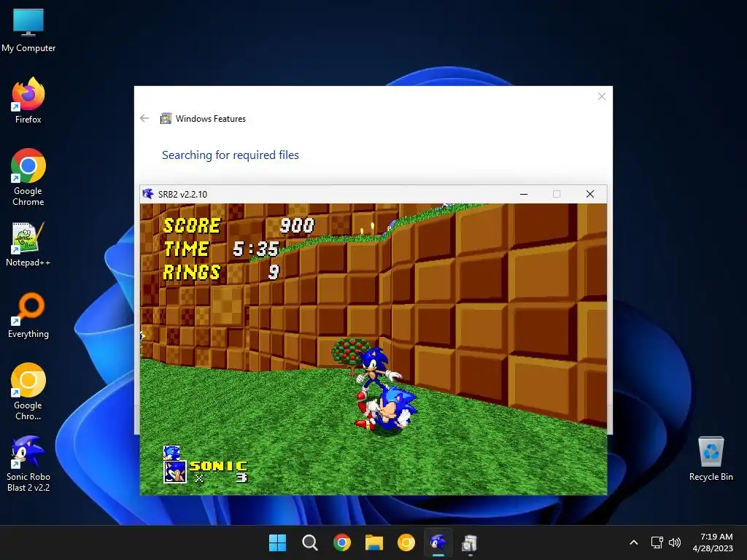Click the Sonic lives portrait in HUD

175,472
